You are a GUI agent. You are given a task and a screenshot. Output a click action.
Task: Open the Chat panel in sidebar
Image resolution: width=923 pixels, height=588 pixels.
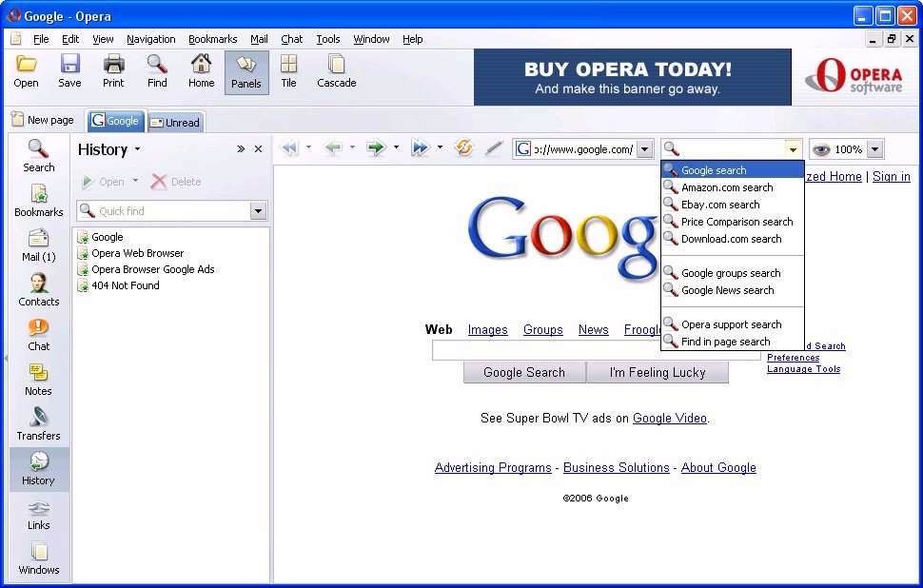coord(39,334)
